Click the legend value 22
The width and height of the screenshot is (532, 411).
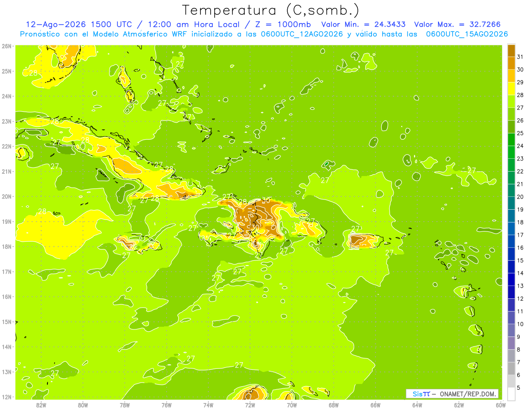pos(520,171)
